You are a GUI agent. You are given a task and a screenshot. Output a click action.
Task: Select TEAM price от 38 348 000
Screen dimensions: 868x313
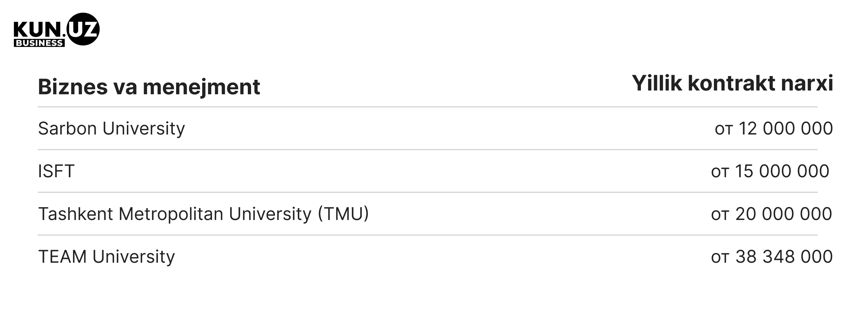click(x=772, y=257)
